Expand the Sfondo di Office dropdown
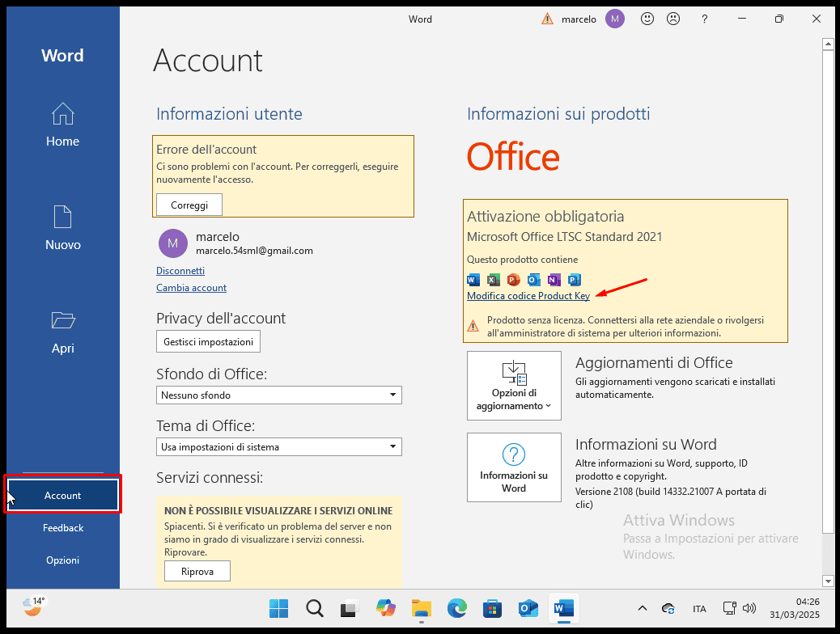Image resolution: width=840 pixels, height=634 pixels. pos(278,395)
